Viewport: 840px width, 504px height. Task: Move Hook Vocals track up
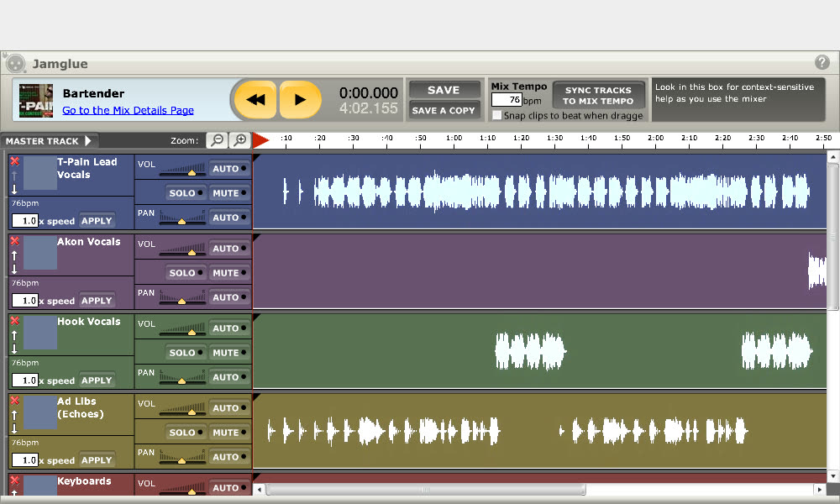tap(14, 335)
